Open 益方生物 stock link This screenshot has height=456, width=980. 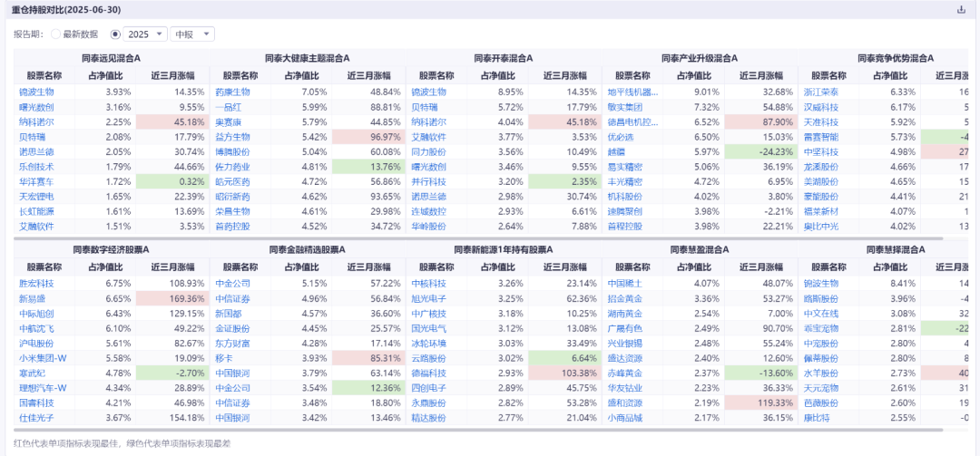pyautogui.click(x=232, y=137)
